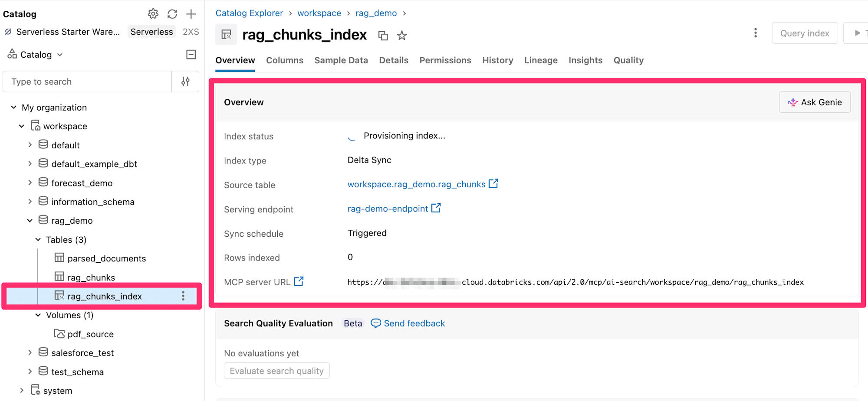Image resolution: width=868 pixels, height=401 pixels.
Task: Open the Insights tab
Action: pos(585,60)
